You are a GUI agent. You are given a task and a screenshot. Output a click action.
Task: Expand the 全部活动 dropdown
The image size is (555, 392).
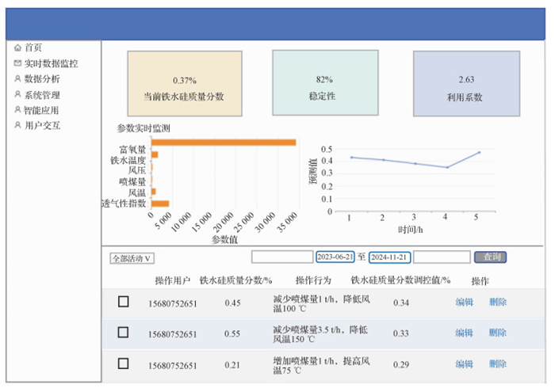point(132,258)
